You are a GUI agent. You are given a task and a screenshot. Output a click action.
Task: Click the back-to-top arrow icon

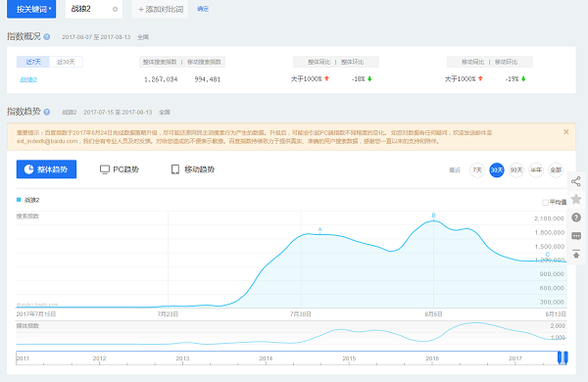(576, 254)
